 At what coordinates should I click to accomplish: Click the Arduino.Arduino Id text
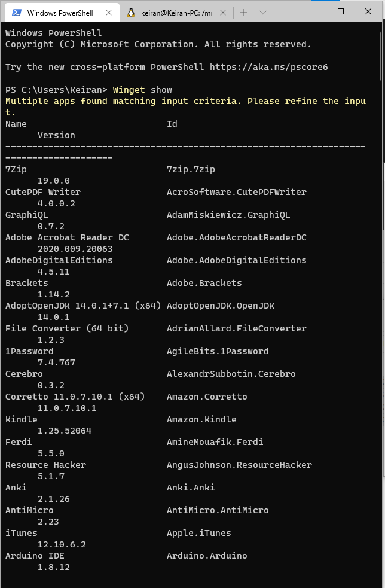pos(207,556)
